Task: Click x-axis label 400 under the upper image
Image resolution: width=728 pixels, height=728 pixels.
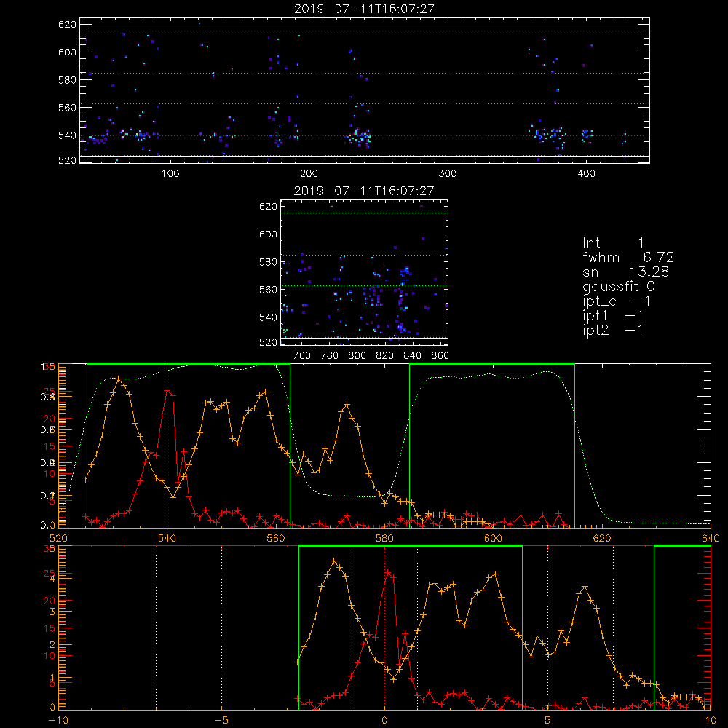Action: click(586, 174)
